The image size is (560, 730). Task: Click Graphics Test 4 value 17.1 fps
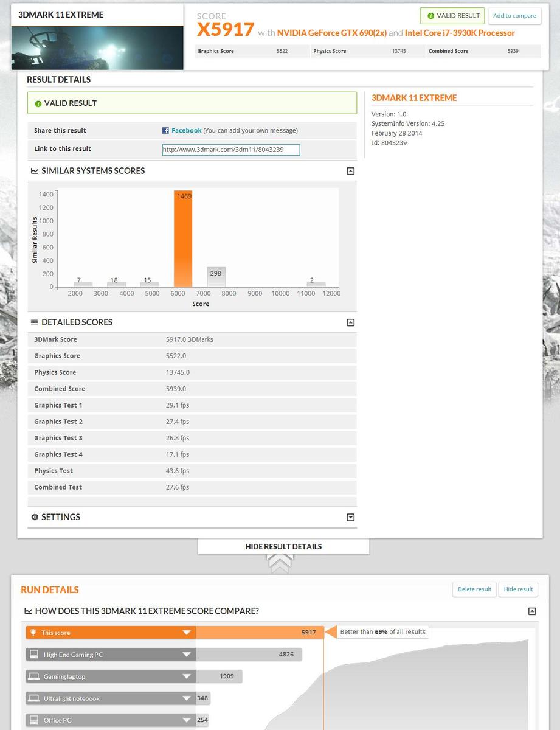178,454
